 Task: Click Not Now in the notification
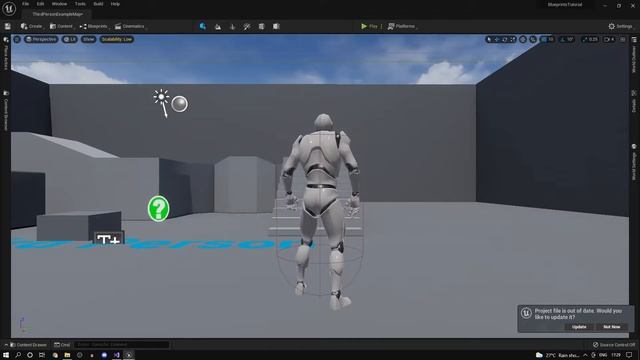611,327
